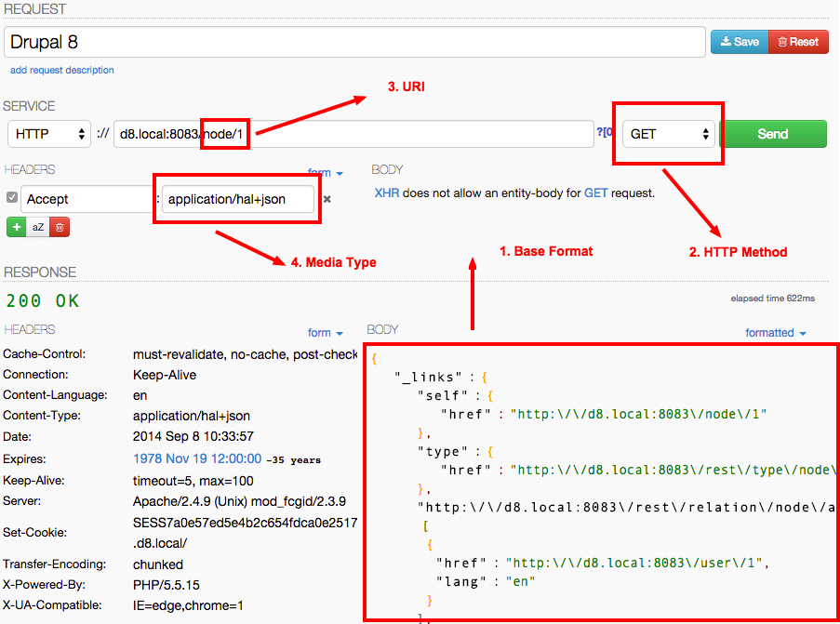Click the "lang" : "en" JSON line

coord(486,581)
